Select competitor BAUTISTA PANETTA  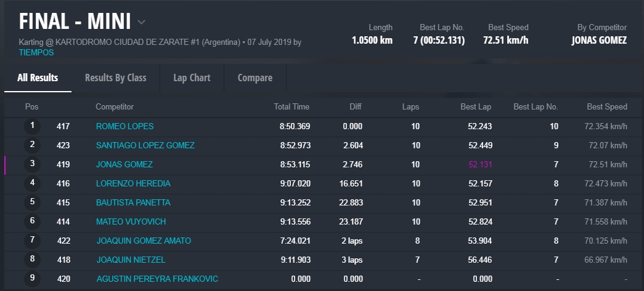[133, 202]
